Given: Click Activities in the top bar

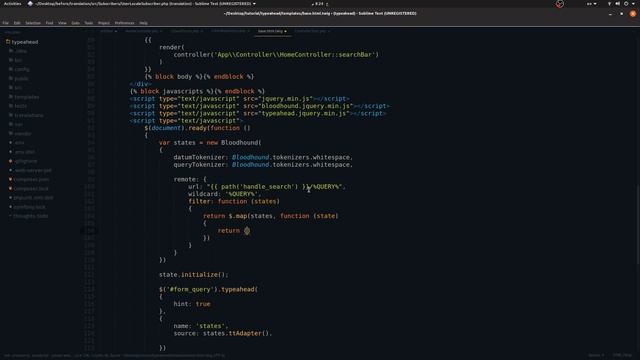Looking at the screenshot, I should click(12, 3).
